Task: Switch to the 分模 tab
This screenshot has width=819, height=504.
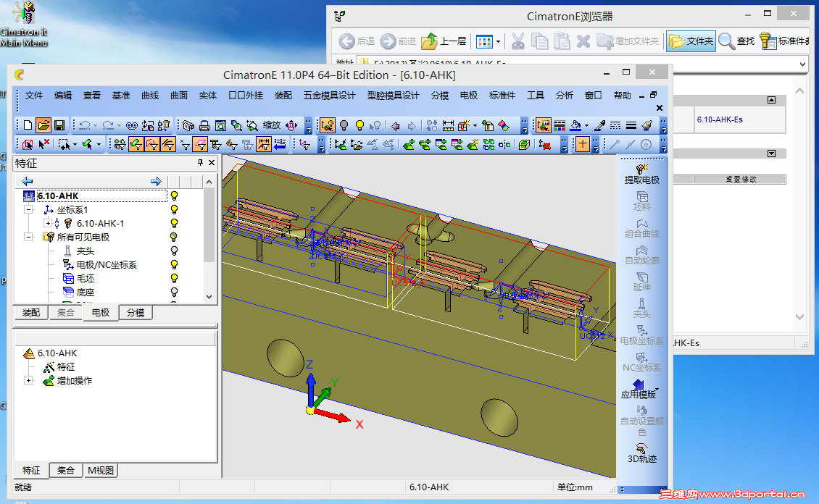Action: click(136, 313)
